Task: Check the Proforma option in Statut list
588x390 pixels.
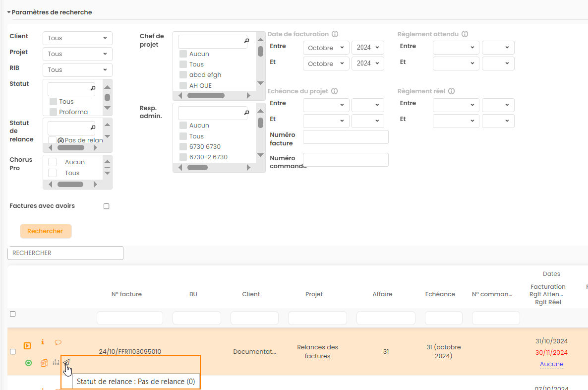Action: [x=54, y=112]
